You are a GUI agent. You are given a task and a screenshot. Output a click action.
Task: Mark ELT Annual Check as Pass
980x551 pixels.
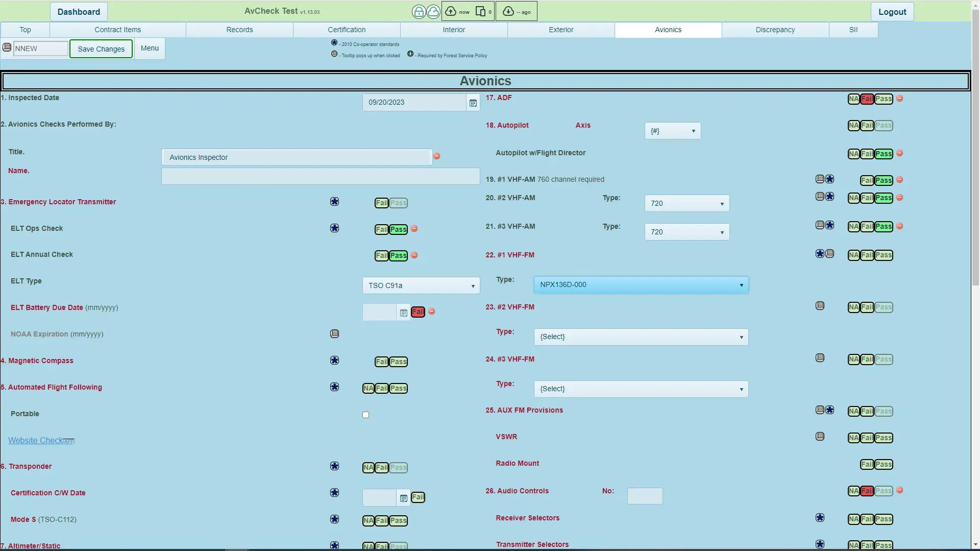click(398, 255)
